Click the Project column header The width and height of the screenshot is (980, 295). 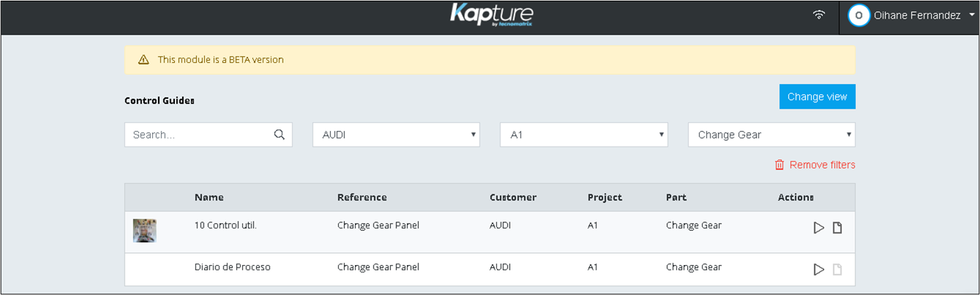pyautogui.click(x=604, y=198)
